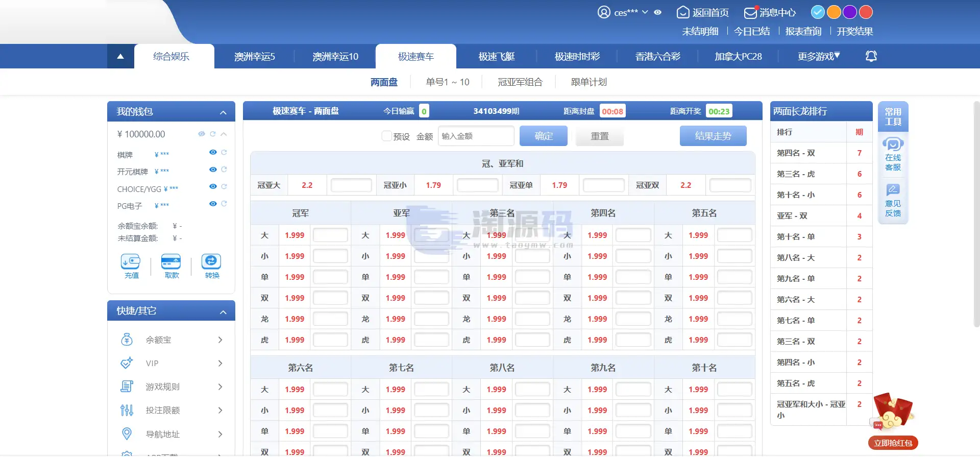The width and height of the screenshot is (980, 457).
Task: Expand the 余额宝 row chevron
Action: (x=220, y=340)
